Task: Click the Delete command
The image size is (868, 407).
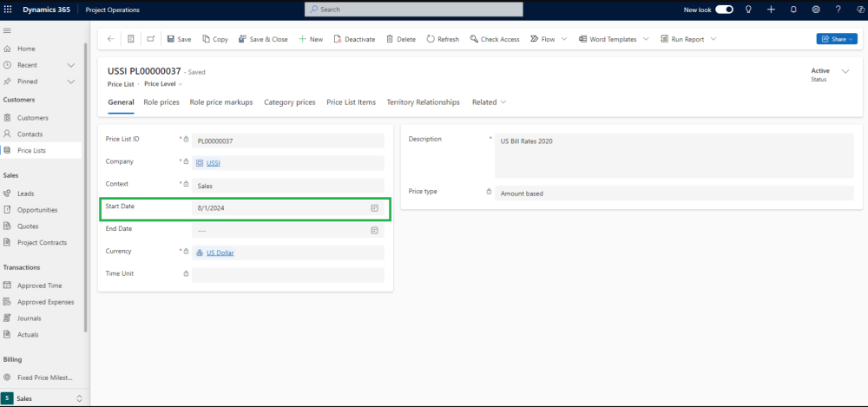Action: point(401,39)
